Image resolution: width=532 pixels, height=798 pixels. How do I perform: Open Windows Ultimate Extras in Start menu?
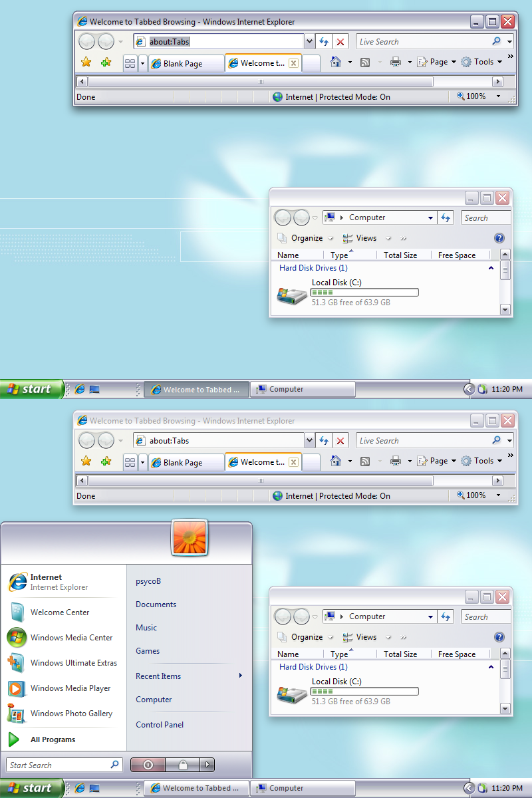pyautogui.click(x=63, y=663)
